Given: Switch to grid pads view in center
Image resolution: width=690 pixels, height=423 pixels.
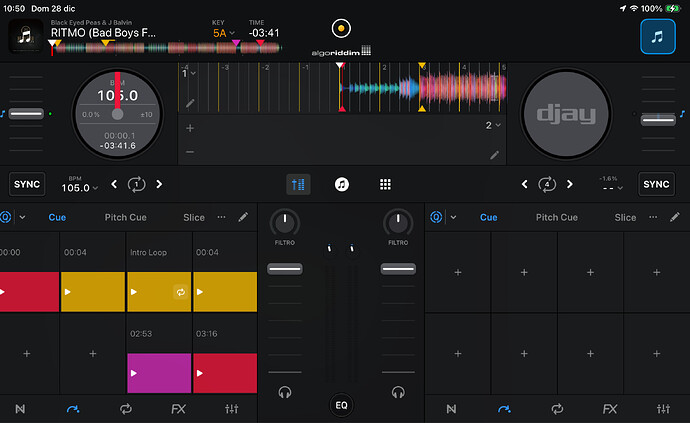Looking at the screenshot, I should coord(384,184).
